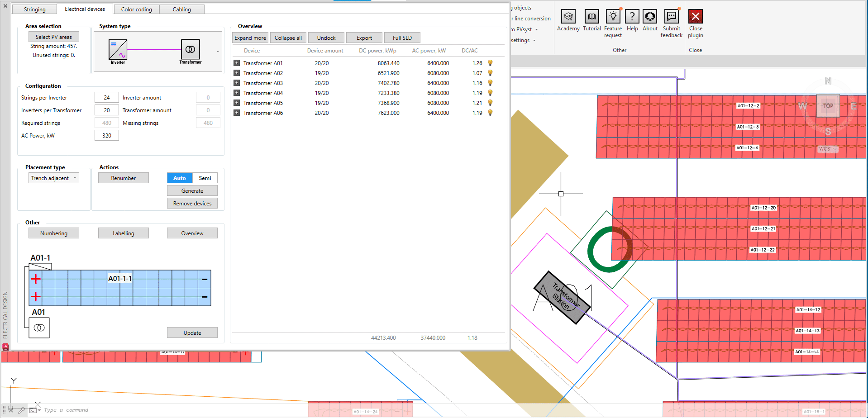The height and width of the screenshot is (418, 868).
Task: Click the Transformer Station block in drawing
Action: (x=563, y=298)
